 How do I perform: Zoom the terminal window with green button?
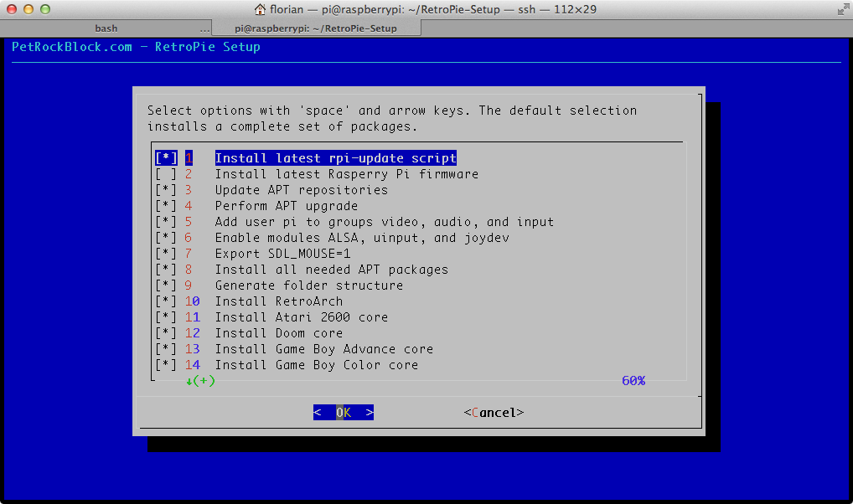coord(45,9)
